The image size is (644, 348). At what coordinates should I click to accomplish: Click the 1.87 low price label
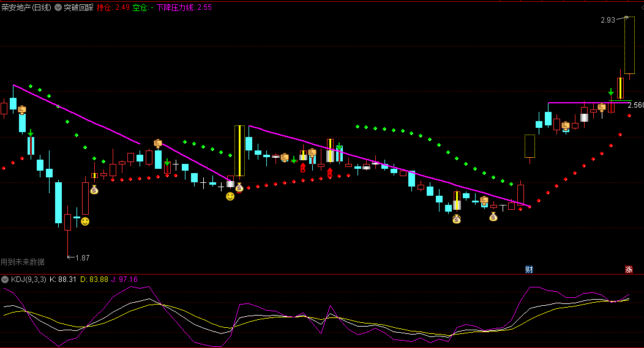(x=82, y=258)
